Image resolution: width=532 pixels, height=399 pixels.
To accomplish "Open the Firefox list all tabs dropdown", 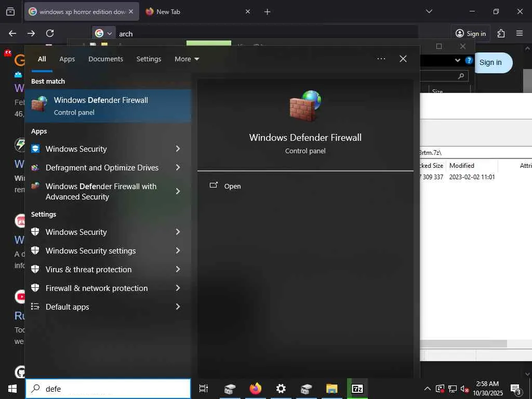I will [x=429, y=11].
